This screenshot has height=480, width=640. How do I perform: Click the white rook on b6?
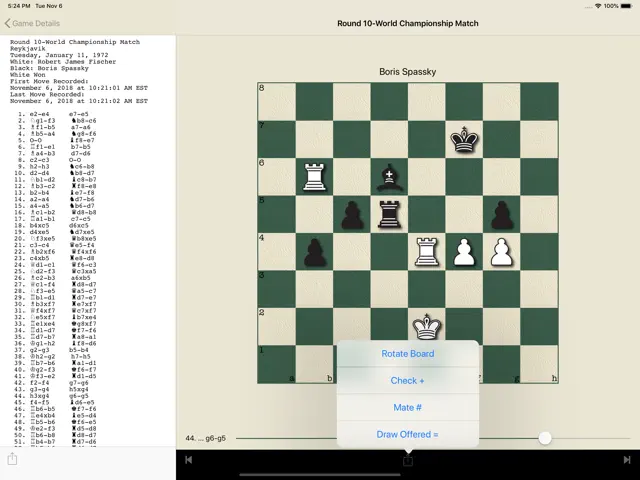[314, 177]
